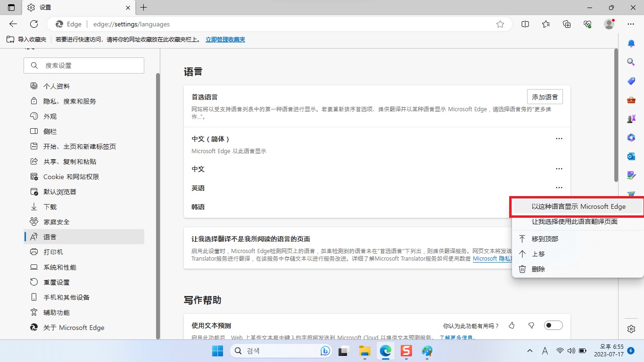Select 让我选择使用此语言翻译页面 option
The image size is (644, 362).
[578, 222]
